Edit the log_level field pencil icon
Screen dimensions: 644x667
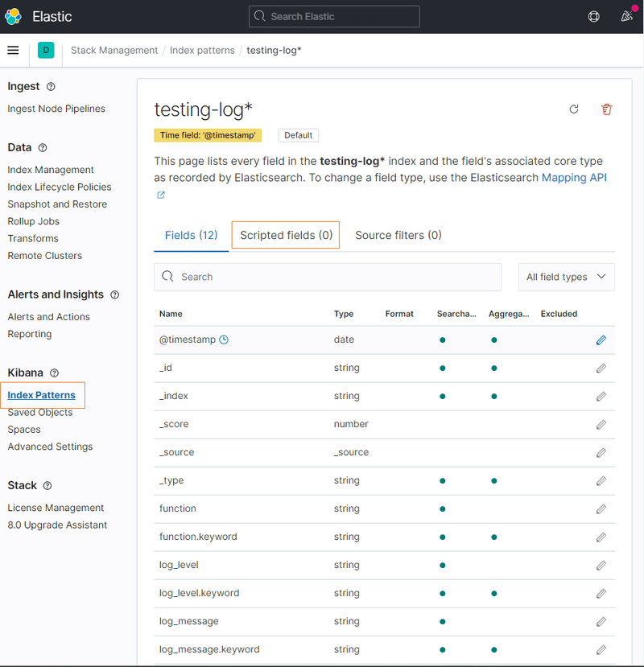(x=601, y=566)
